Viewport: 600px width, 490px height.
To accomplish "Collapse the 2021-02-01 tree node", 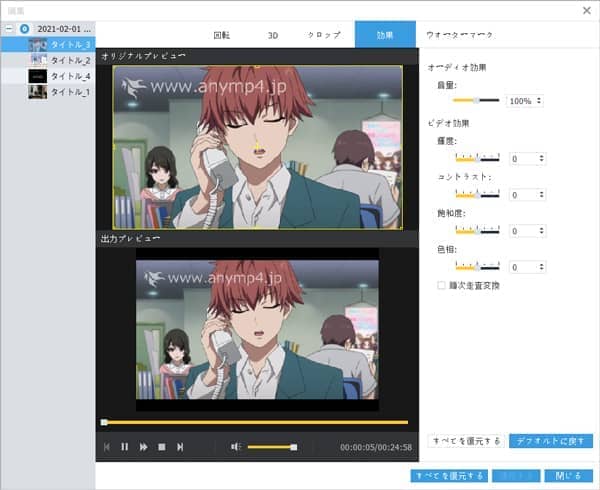I will point(9,29).
